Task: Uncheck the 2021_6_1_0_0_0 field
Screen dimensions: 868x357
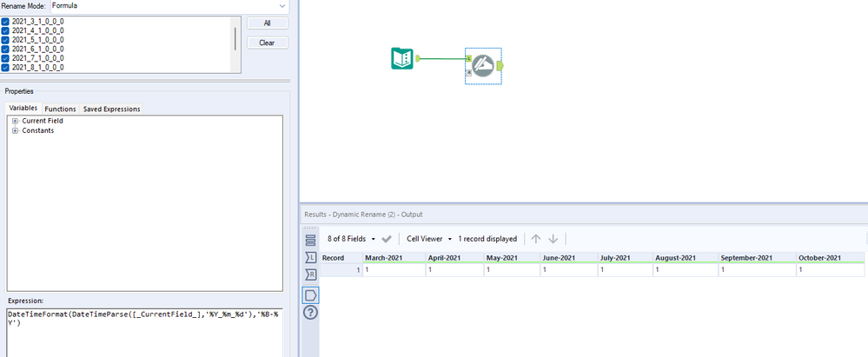Action: coord(5,49)
